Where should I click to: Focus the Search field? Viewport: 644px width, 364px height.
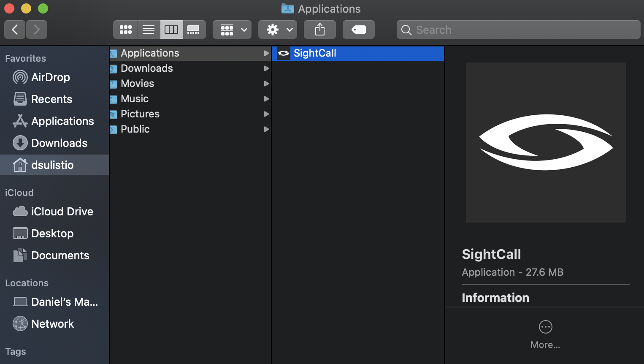[x=519, y=30]
